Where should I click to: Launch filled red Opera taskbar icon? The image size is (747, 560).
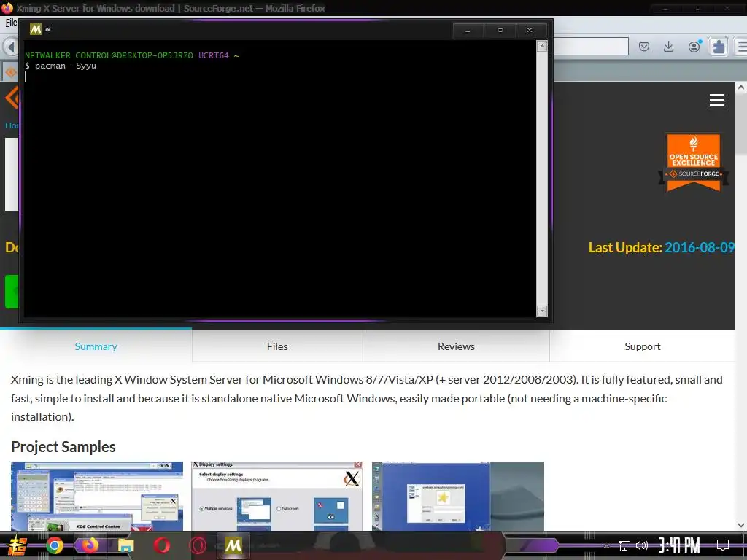click(162, 545)
